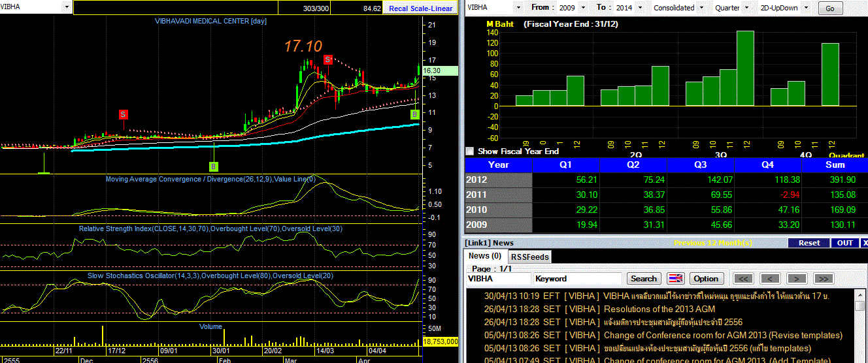Click the green B buy marker at chart right
This screenshot has height=363, width=868.
point(414,114)
